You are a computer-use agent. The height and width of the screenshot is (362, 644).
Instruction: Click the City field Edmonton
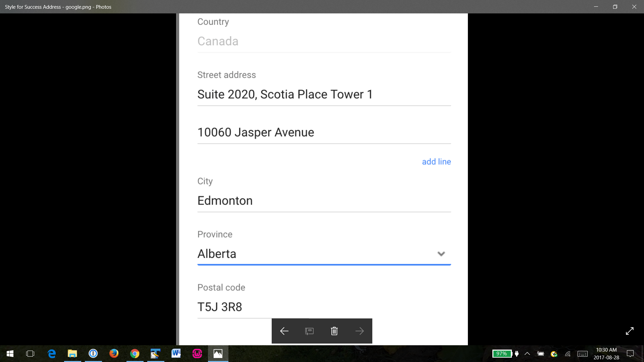click(324, 201)
